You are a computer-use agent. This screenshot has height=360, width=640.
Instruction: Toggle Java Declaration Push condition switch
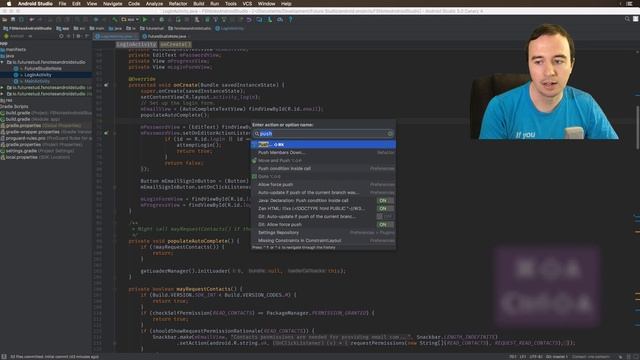pyautogui.click(x=385, y=200)
